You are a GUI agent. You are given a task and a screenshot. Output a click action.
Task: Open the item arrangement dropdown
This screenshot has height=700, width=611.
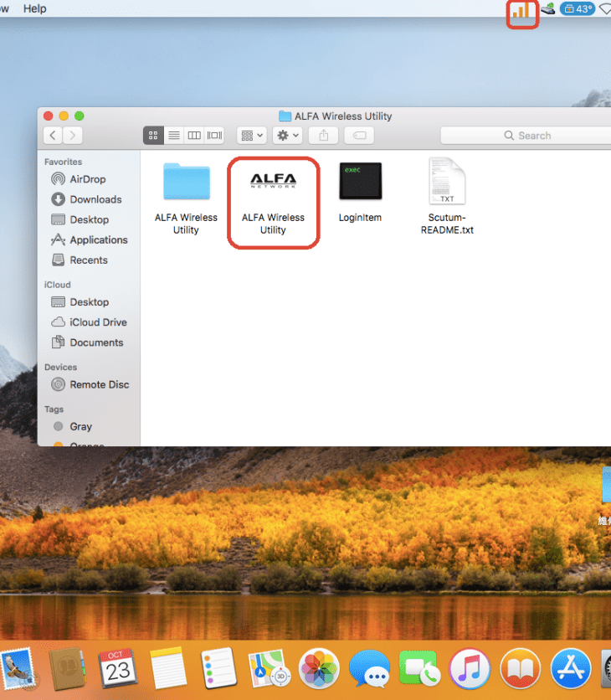tap(251, 135)
